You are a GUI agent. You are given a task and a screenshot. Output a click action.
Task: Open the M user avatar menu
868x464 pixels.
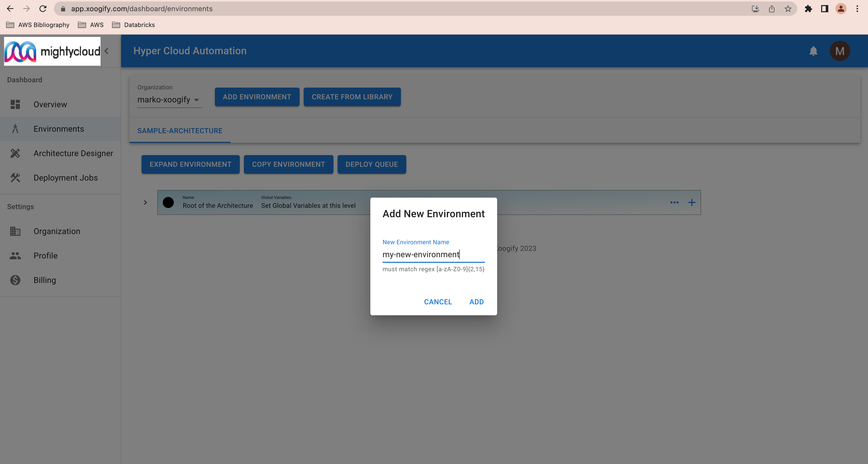tap(839, 51)
